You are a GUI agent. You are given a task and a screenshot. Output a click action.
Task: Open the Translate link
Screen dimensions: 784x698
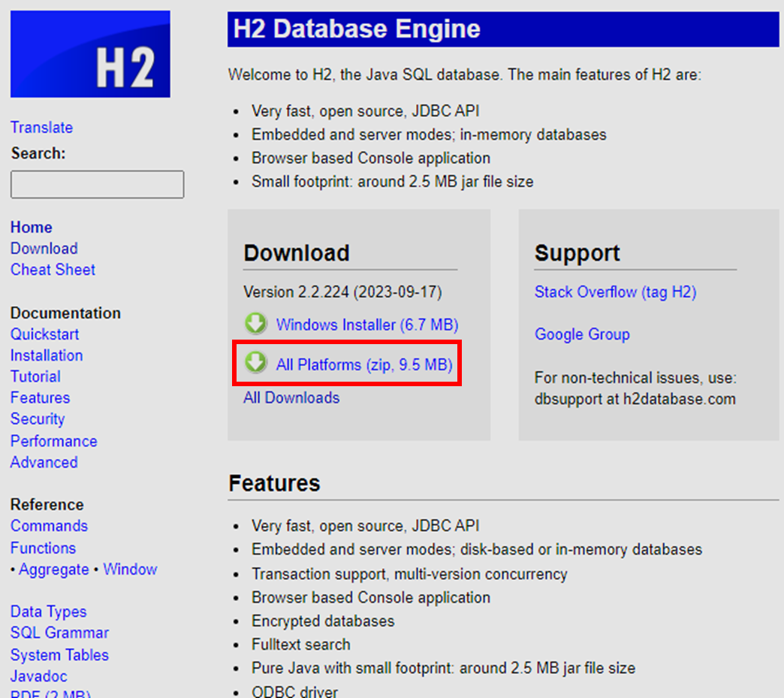coord(41,127)
